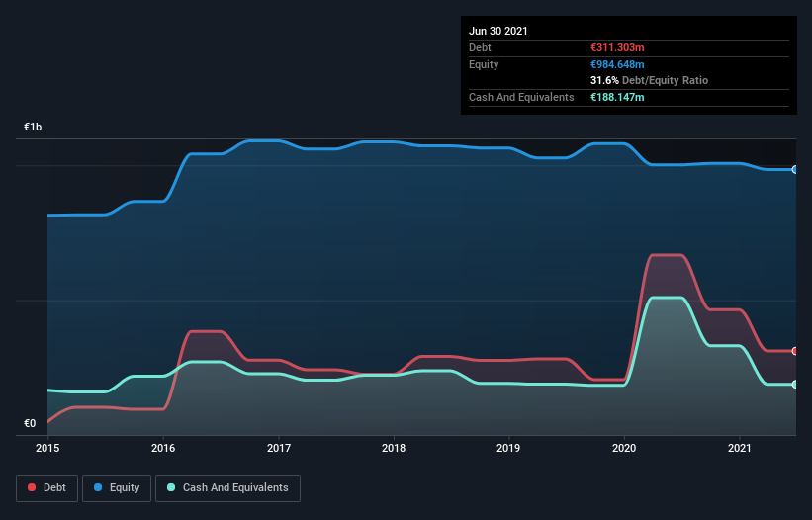Screen dimensions: 812x520
Task: Click the €188.147m cash value
Action: point(617,97)
